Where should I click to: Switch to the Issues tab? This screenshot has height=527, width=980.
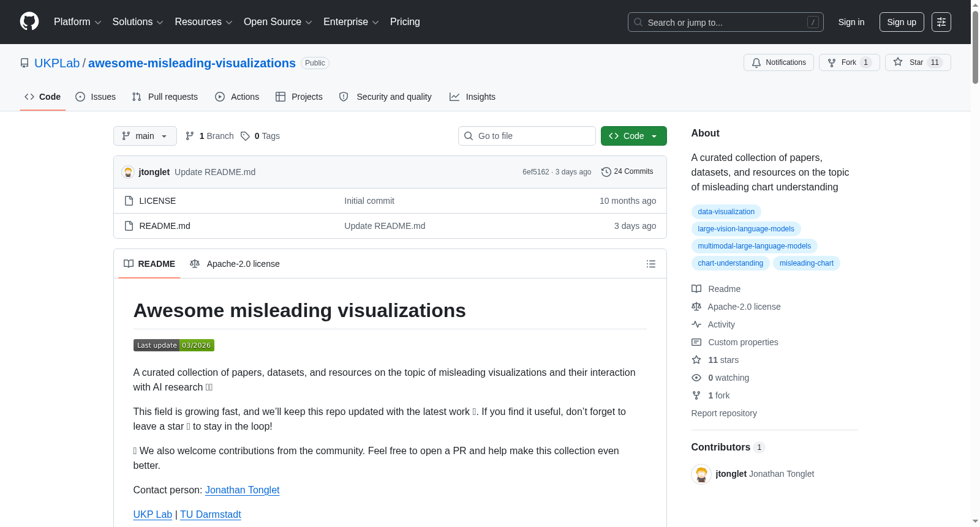pyautogui.click(x=96, y=97)
